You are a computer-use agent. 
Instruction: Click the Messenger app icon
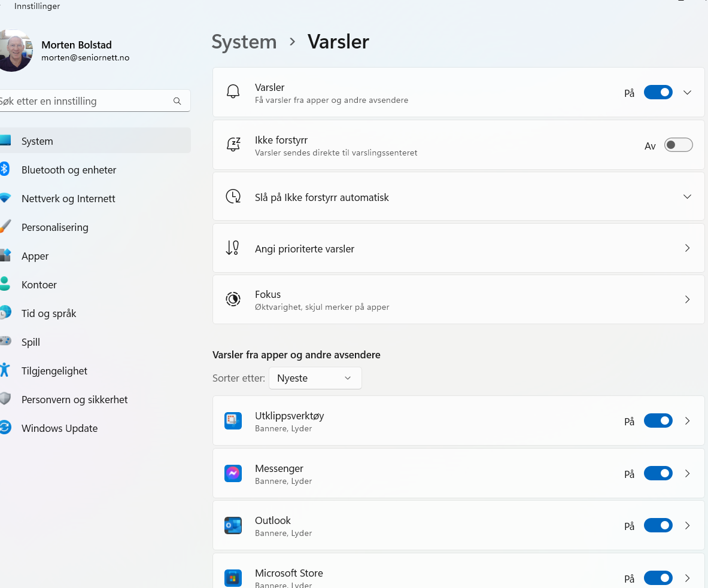pyautogui.click(x=233, y=474)
